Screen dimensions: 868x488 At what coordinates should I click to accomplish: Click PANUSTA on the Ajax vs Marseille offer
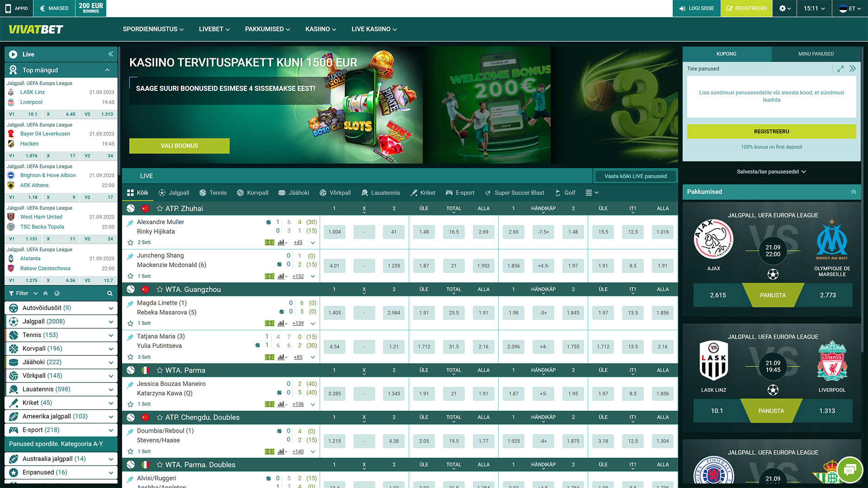pyautogui.click(x=773, y=295)
